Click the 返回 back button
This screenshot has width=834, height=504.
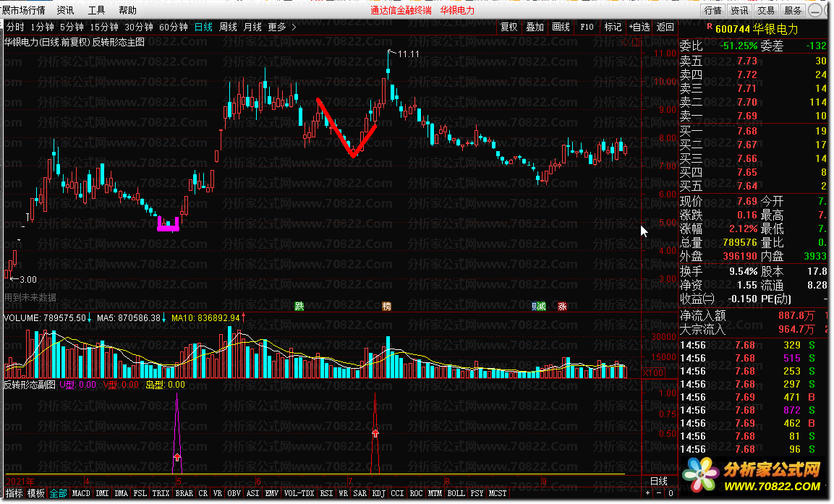click(x=665, y=27)
